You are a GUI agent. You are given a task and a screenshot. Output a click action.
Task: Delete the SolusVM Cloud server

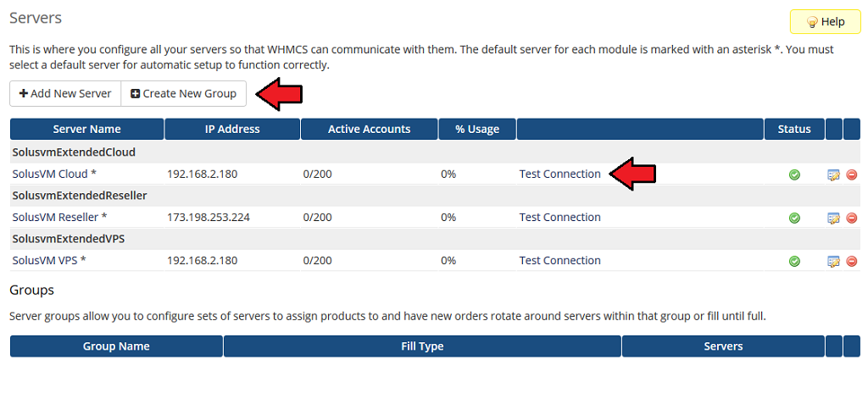point(852,174)
